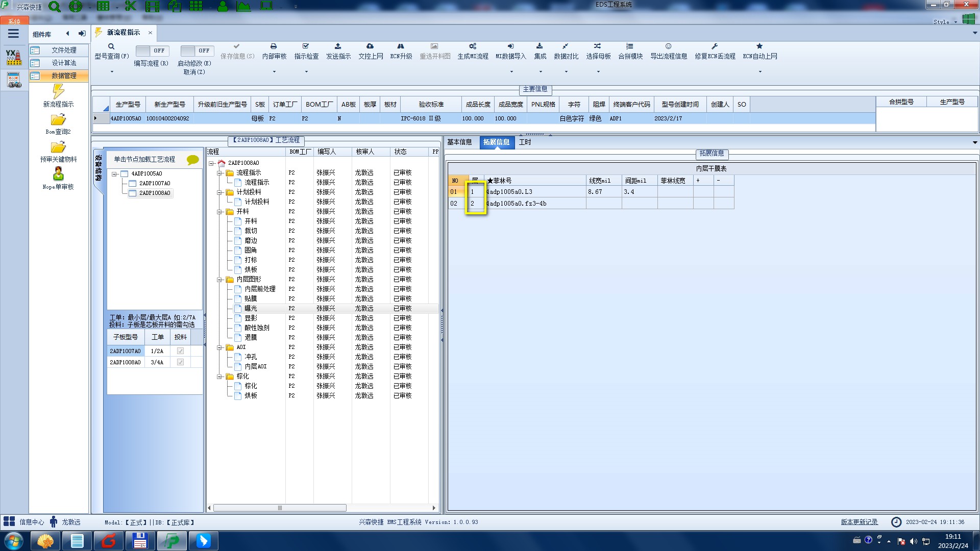Collapse the 内层图形 folder in tree
Image resolution: width=980 pixels, height=551 pixels.
click(220, 280)
